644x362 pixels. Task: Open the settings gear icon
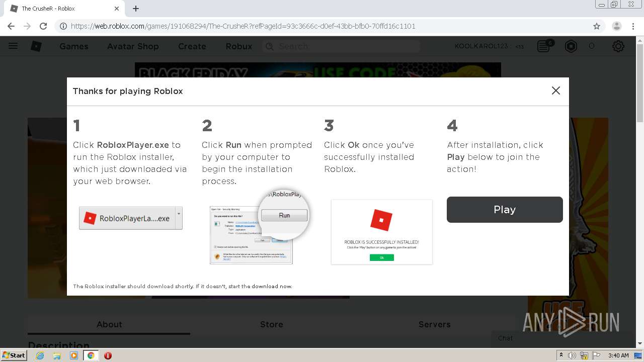pyautogui.click(x=618, y=46)
